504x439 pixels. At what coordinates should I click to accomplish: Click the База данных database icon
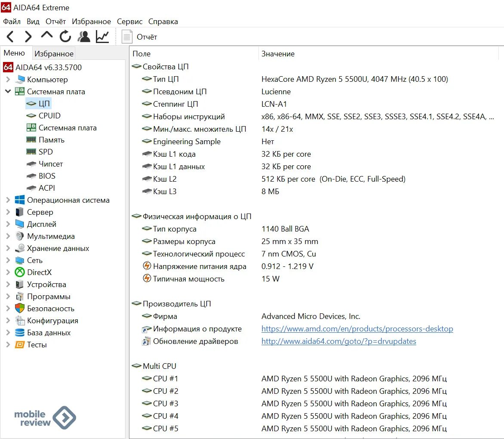[20, 333]
